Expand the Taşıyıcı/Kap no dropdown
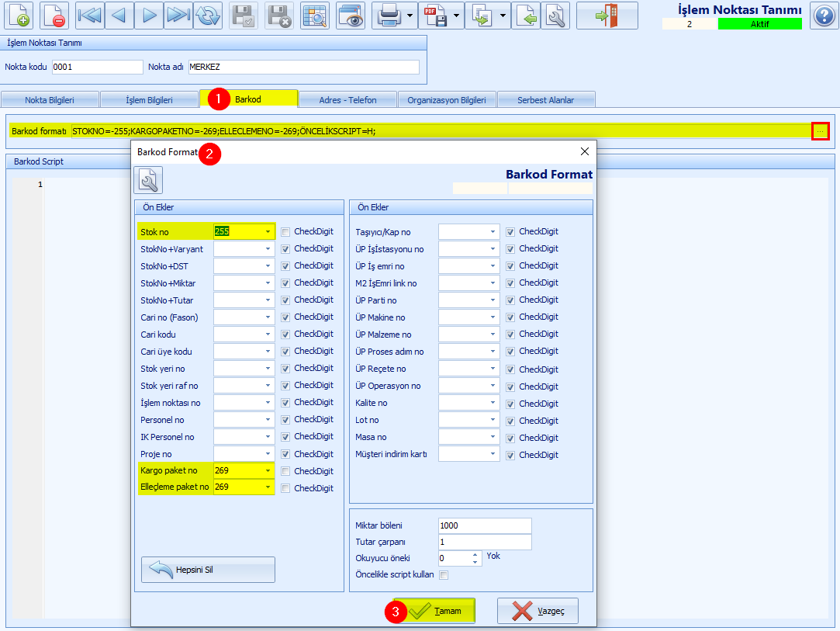Viewport: 840px width, 631px height. (493, 231)
